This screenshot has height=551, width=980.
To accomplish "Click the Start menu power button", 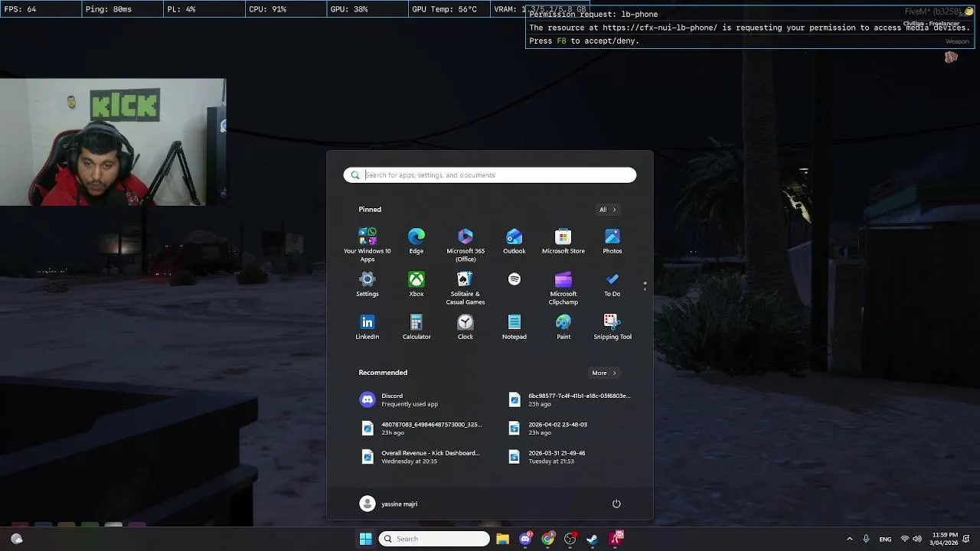I will click(616, 504).
